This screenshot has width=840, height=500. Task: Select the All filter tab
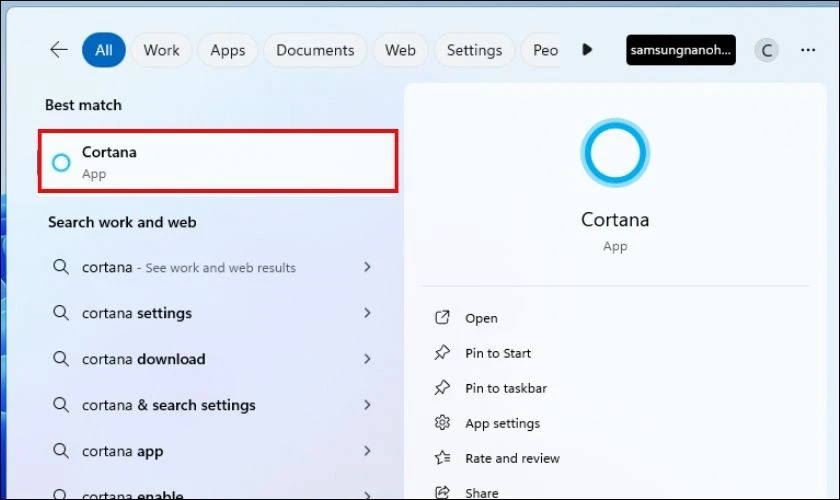tap(104, 50)
